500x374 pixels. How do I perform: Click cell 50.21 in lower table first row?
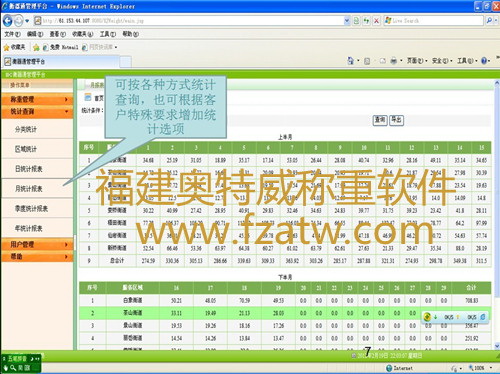[x=176, y=300]
